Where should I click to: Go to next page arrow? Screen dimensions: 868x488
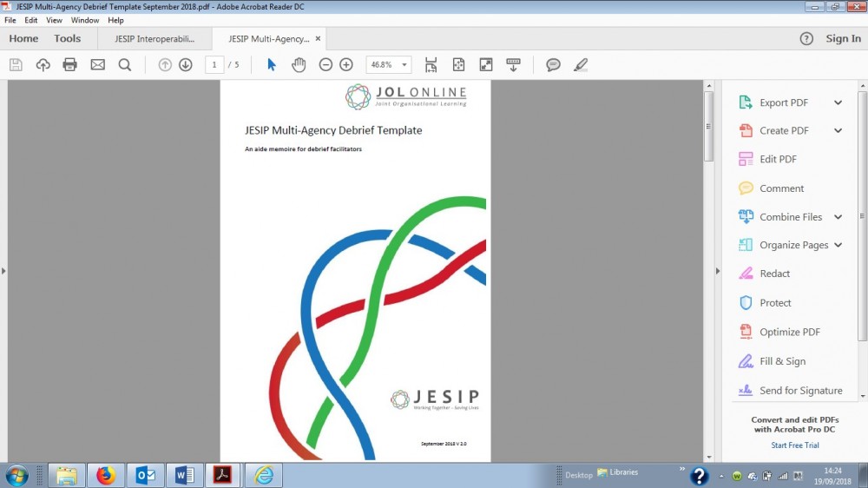point(186,65)
